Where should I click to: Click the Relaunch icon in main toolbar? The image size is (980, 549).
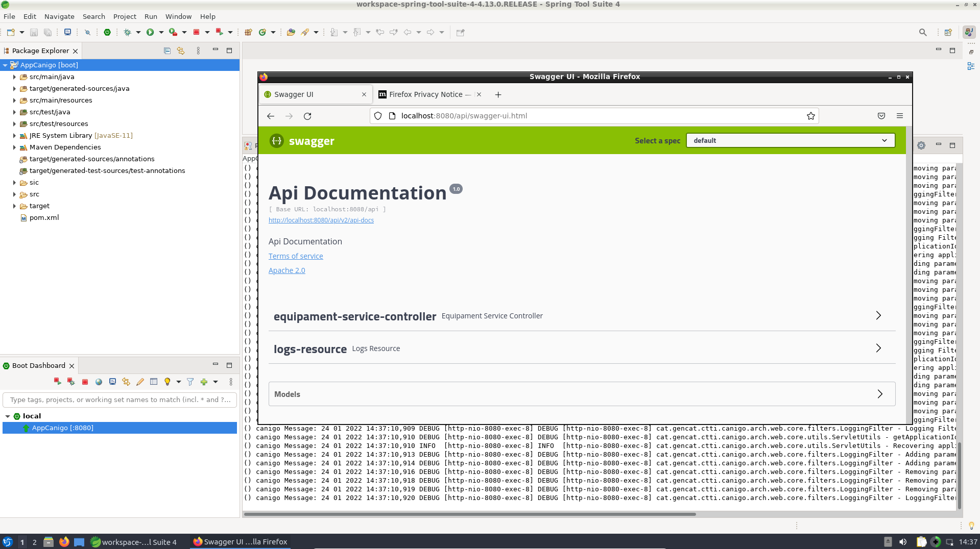pyautogui.click(x=219, y=32)
